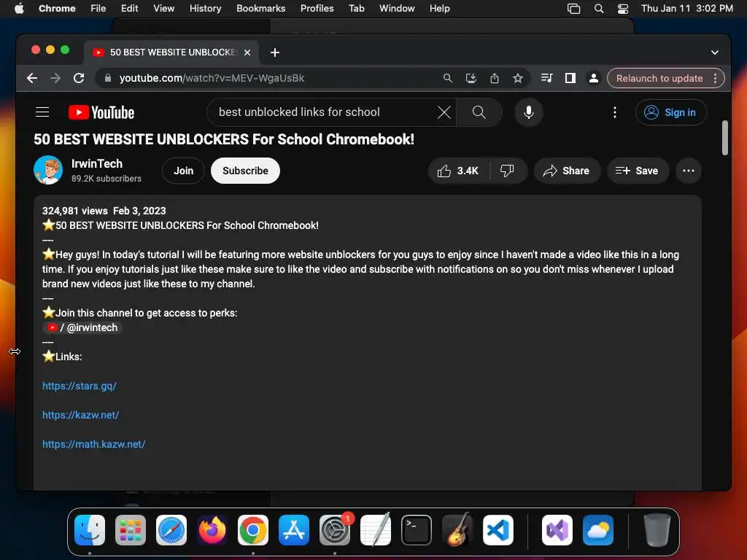Open the Edit menu
The height and width of the screenshot is (560, 747).
tap(129, 9)
